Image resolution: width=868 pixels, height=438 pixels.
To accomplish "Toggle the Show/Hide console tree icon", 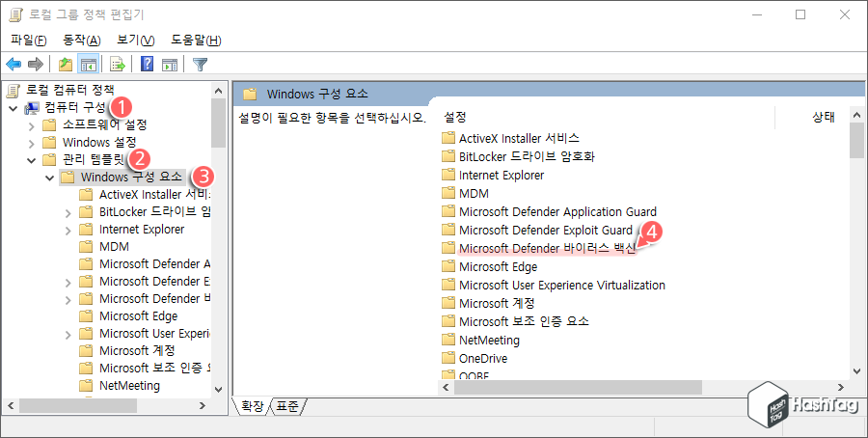I will (x=88, y=65).
